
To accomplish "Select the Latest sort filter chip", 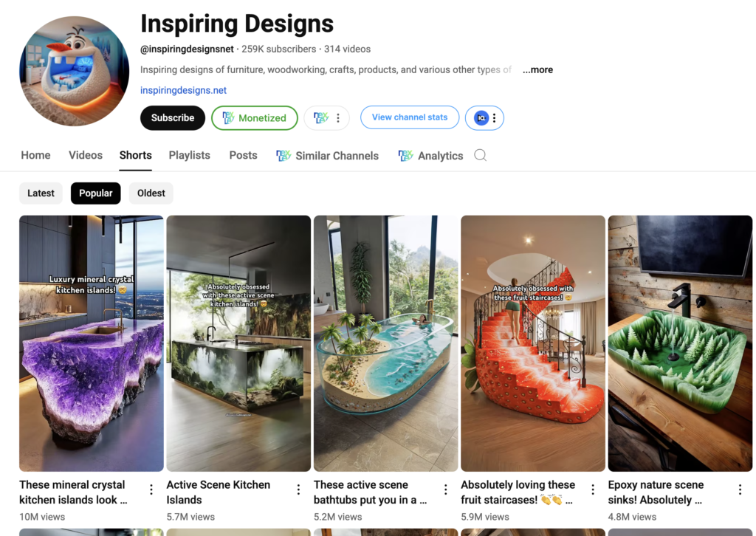I will point(41,193).
